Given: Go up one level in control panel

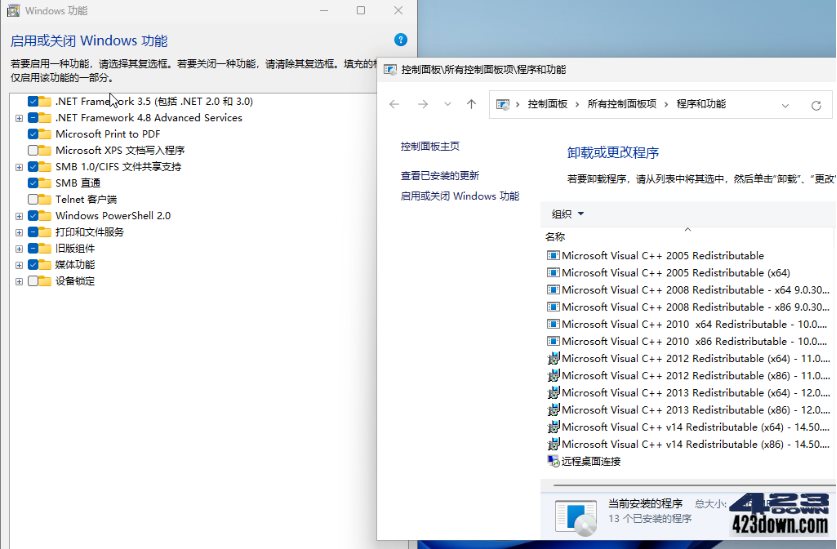Looking at the screenshot, I should point(471,104).
